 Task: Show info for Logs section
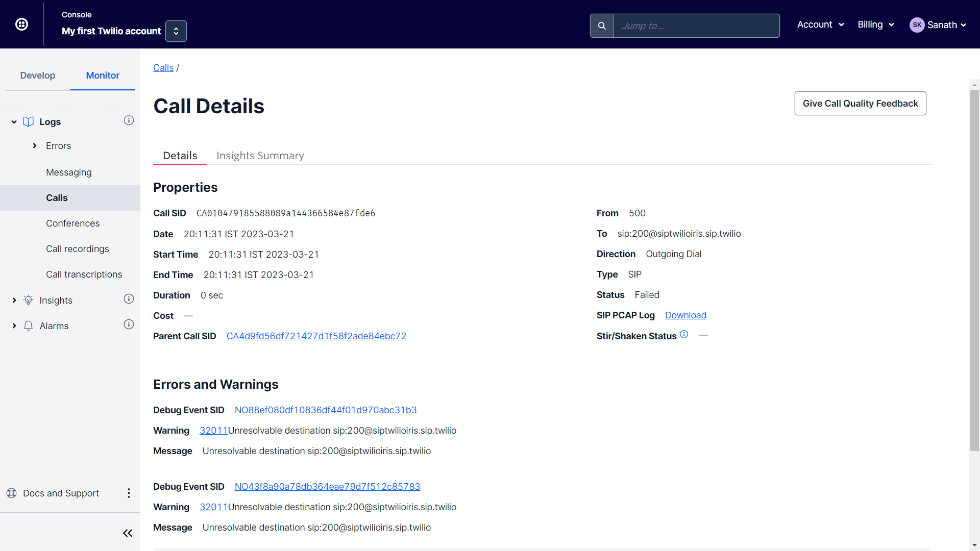pos(129,120)
